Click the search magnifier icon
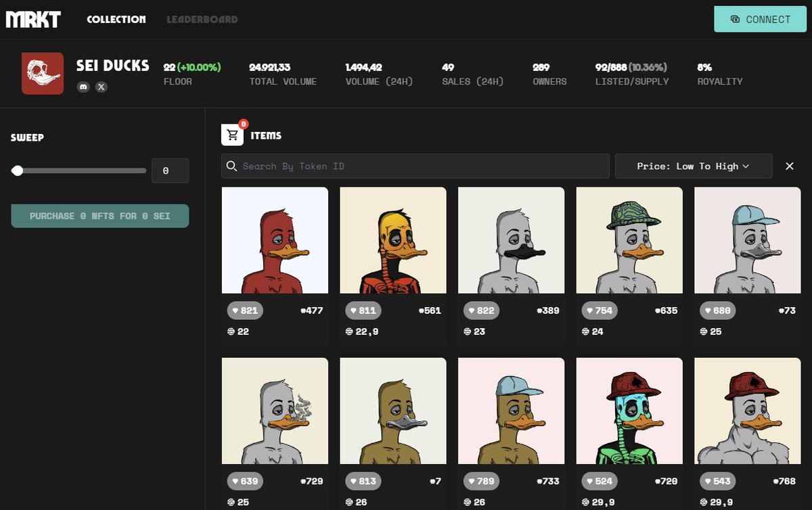The width and height of the screenshot is (812, 510). (x=231, y=166)
